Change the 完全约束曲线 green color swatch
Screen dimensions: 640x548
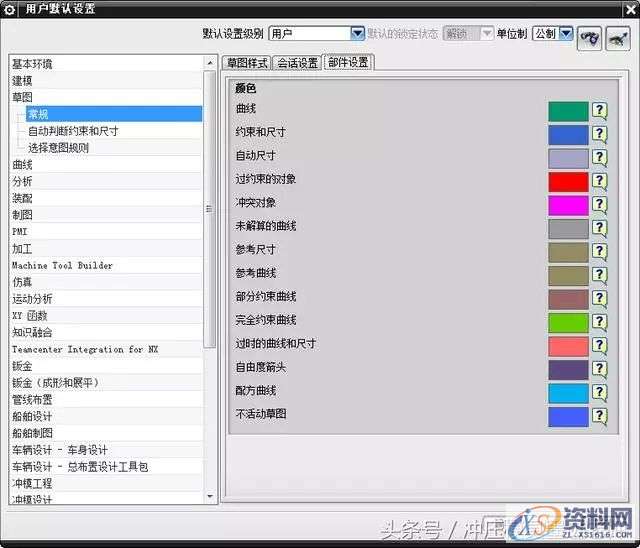coord(568,323)
